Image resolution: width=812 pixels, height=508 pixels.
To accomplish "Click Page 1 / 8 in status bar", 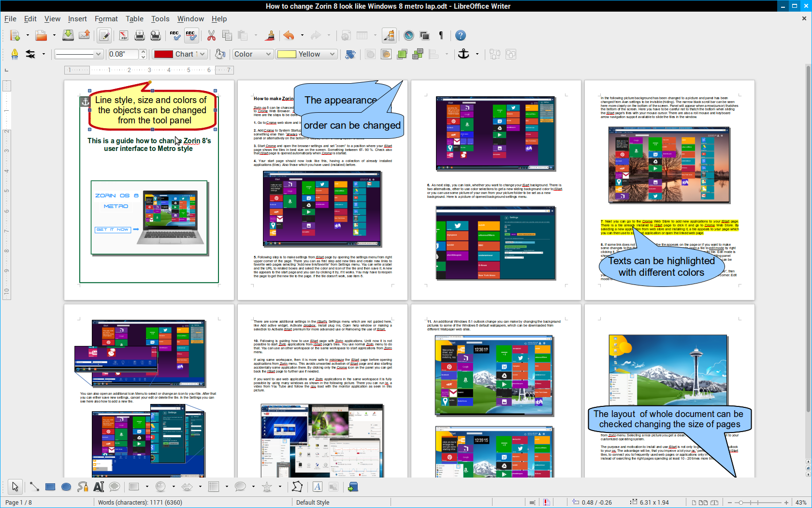I will (x=18, y=502).
